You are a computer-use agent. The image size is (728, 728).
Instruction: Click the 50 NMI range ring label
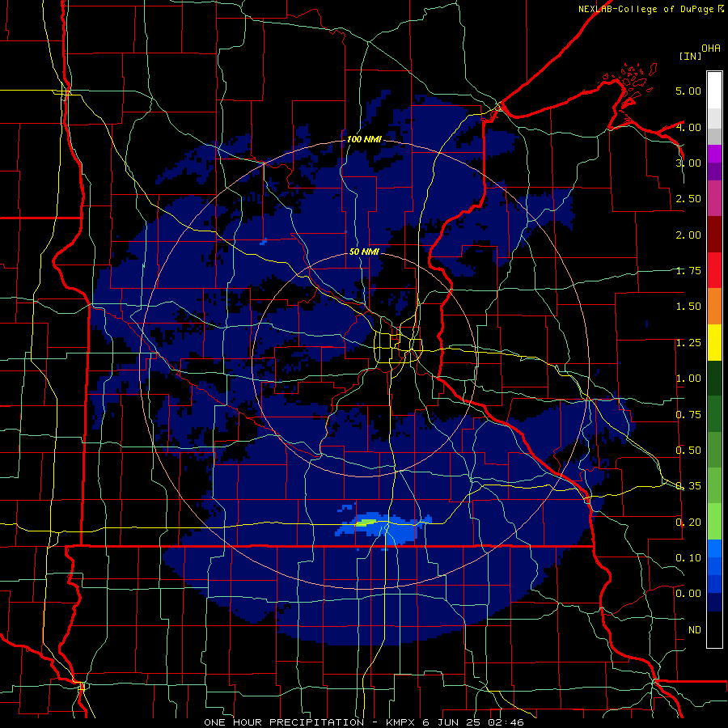(x=364, y=252)
